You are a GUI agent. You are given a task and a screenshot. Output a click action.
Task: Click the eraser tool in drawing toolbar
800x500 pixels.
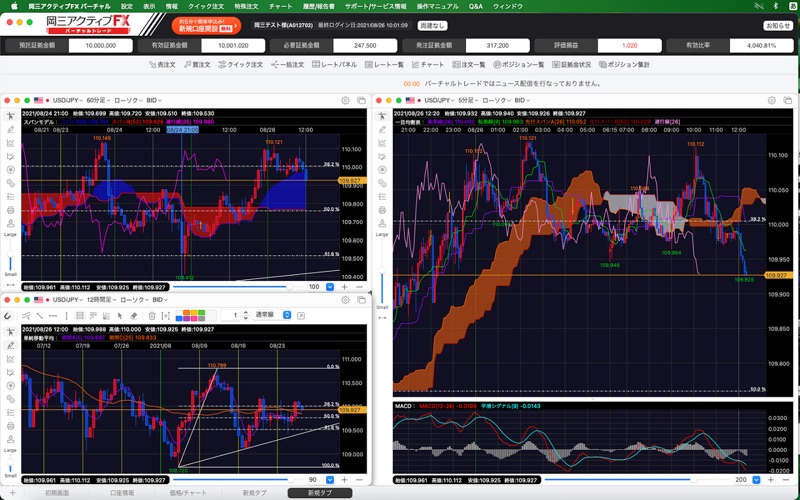click(135, 315)
